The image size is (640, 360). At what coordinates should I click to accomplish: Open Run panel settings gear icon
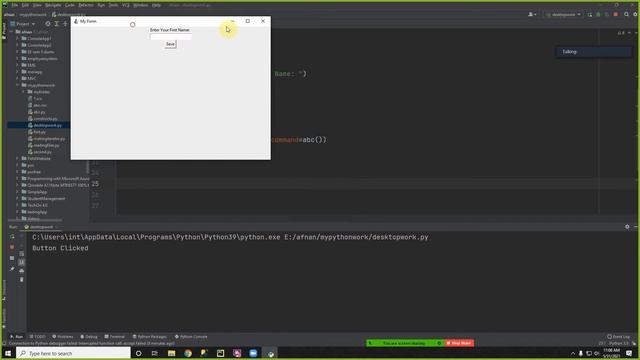point(627,227)
